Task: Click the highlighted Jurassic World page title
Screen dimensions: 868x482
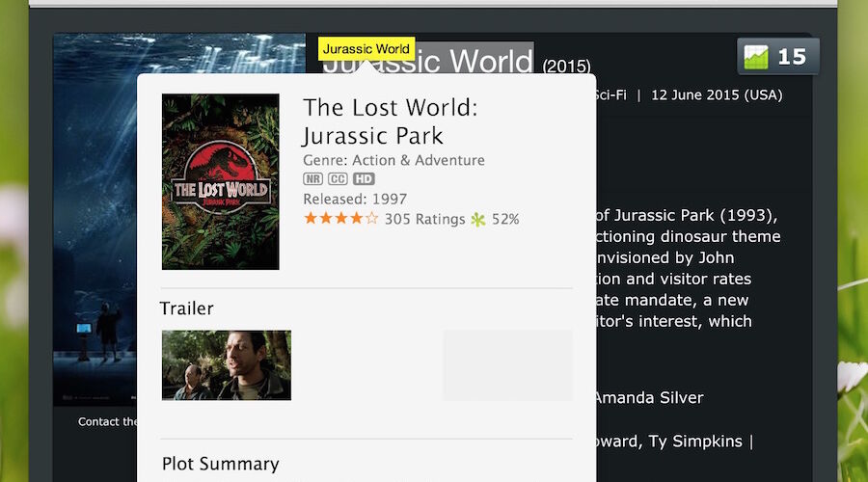Action: pyautogui.click(x=428, y=61)
